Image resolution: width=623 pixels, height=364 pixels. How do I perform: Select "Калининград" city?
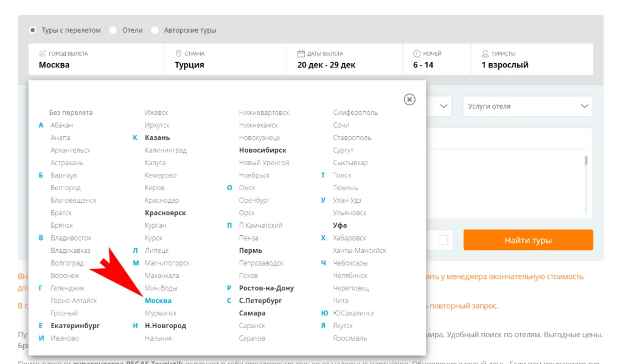pos(165,150)
